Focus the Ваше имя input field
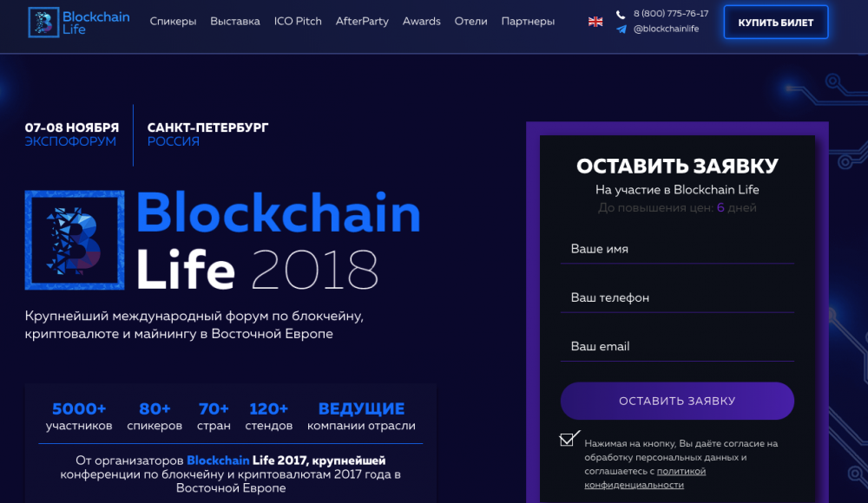This screenshot has width=868, height=503. point(677,249)
